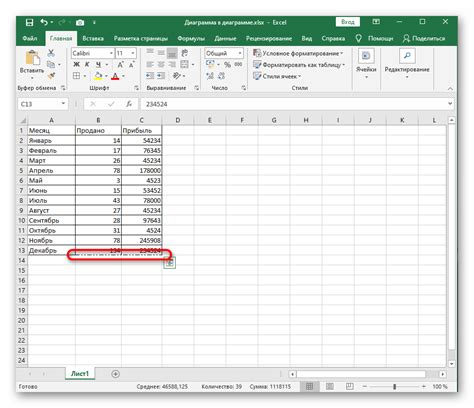
Task: Decrease indent in alignment group
Action: [x=150, y=76]
